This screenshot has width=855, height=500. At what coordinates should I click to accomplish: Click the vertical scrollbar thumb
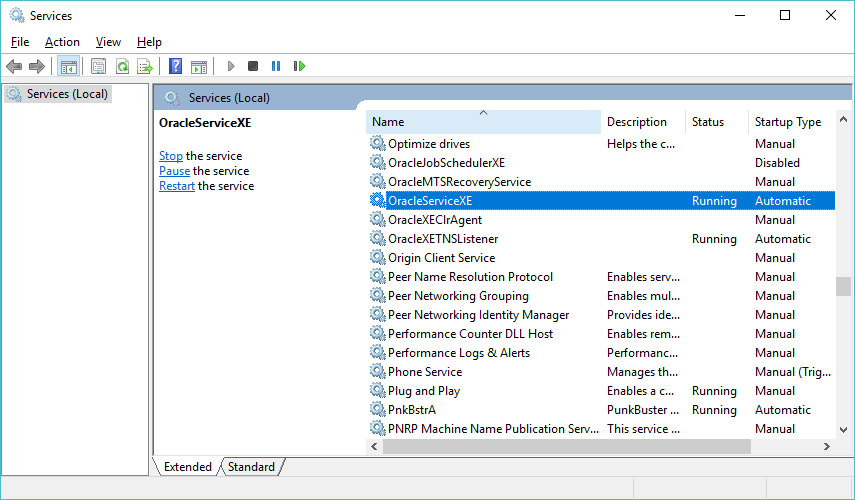[844, 286]
